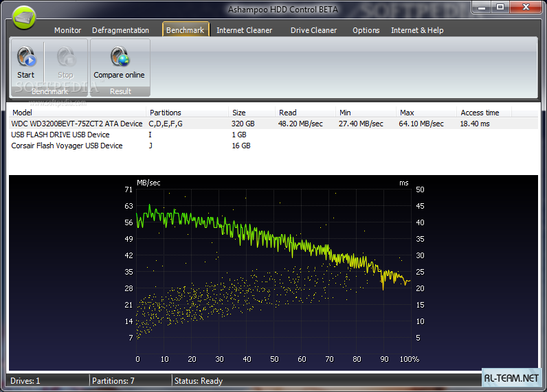Open Internet & Help tab
Screen dimensions: 547x392
tap(417, 30)
